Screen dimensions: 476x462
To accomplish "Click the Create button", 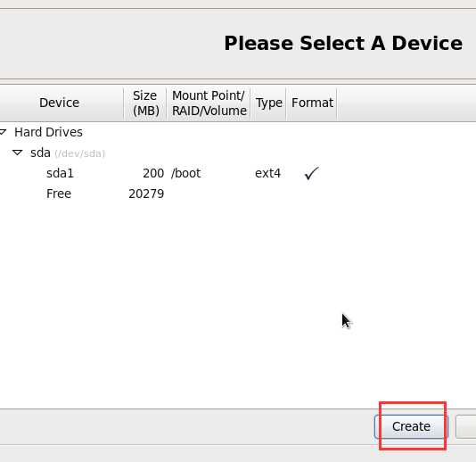I will pos(411,426).
